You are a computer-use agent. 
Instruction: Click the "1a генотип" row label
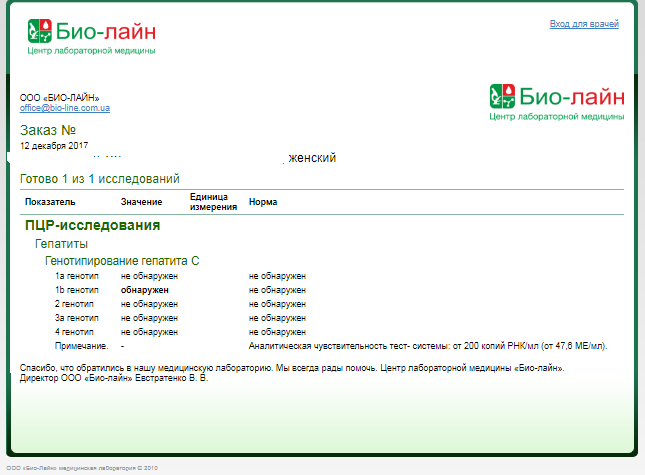click(75, 275)
